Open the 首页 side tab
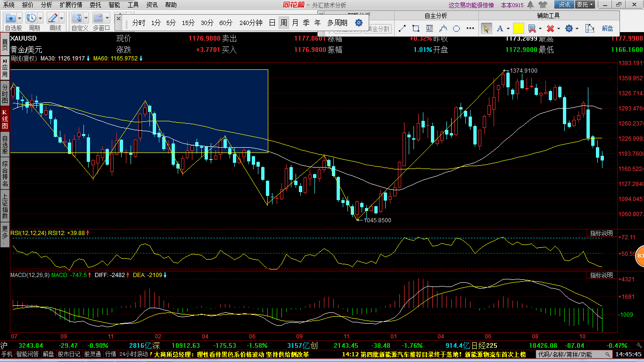Viewport: 644px width, 362px height. tap(5, 44)
